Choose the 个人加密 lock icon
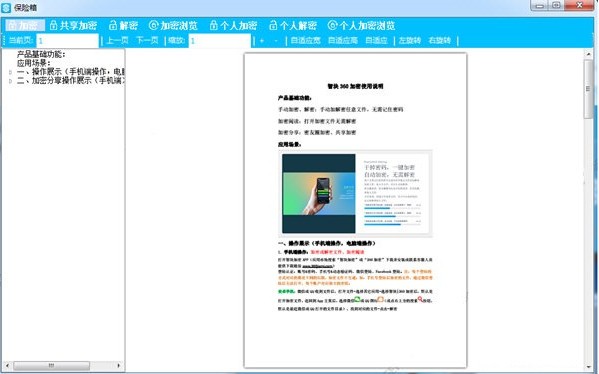 coord(214,26)
